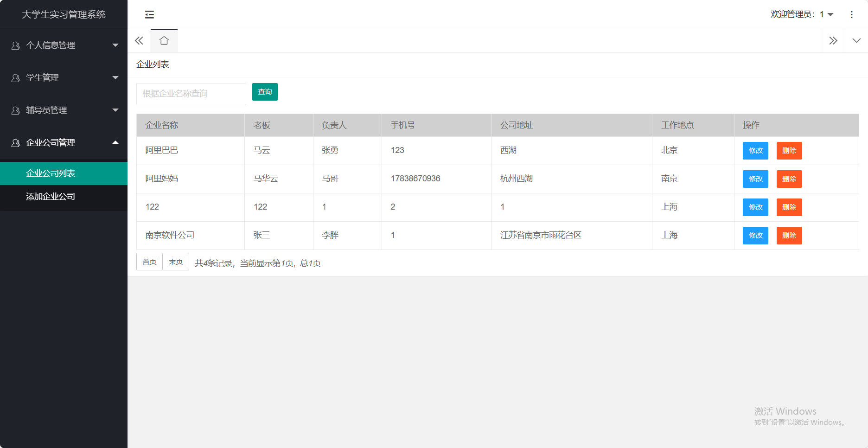Click 修改 for company 122
This screenshot has width=868, height=448.
click(x=755, y=207)
